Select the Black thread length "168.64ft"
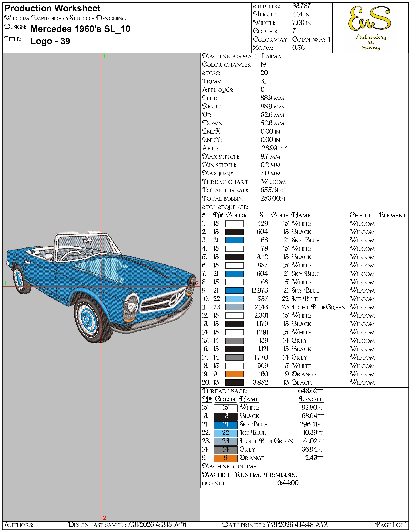411x532 pixels. tap(312, 416)
